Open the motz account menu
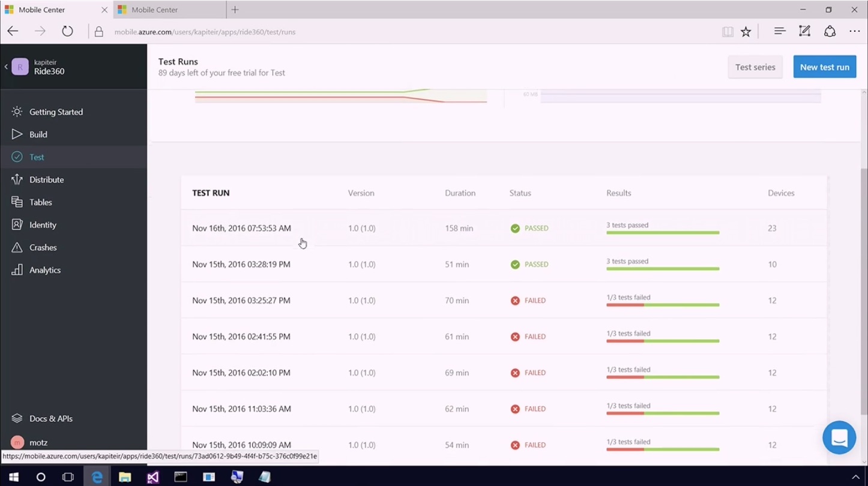868x486 pixels. [38, 442]
